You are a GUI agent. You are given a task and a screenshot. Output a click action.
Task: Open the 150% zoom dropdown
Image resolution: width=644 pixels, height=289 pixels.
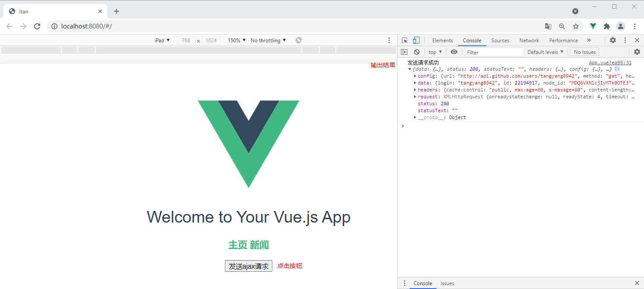[237, 40]
